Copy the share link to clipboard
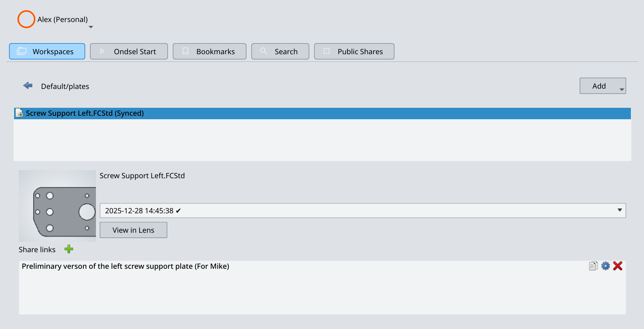This screenshot has height=329, width=644. pyautogui.click(x=593, y=266)
